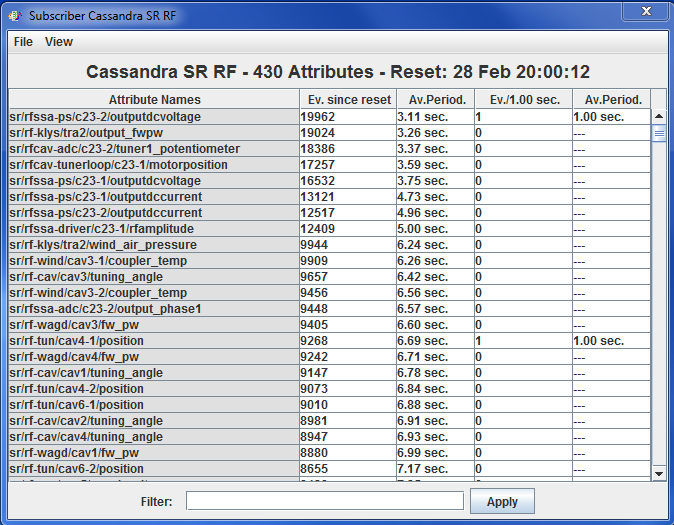Click the event count 9010

(348, 405)
